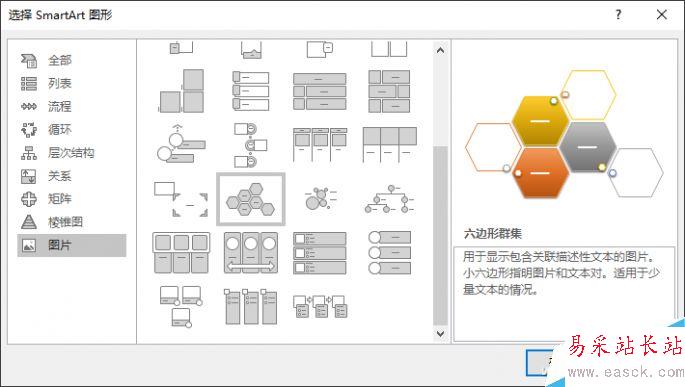685x387 pixels.
Task: Click the 矩阵 matrix icon
Action: pos(29,199)
